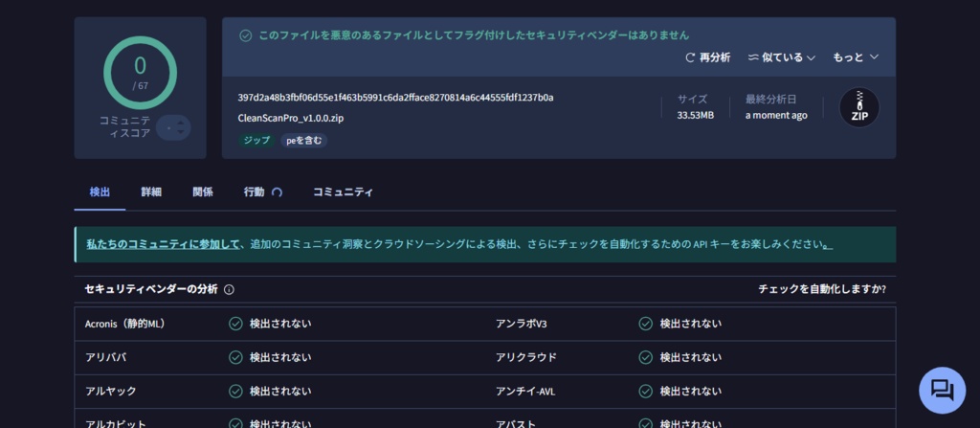980x428 pixels.
Task: Click the 33.53MB size value
Action: (695, 115)
